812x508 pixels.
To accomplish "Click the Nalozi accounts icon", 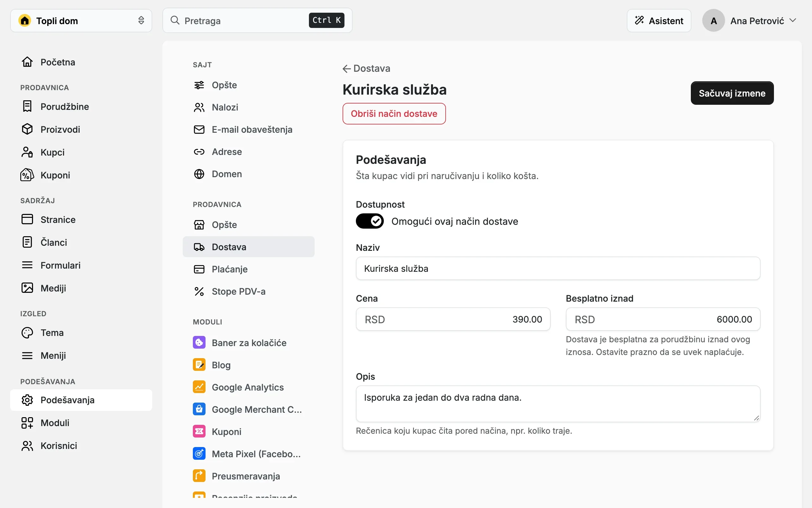I will (199, 107).
